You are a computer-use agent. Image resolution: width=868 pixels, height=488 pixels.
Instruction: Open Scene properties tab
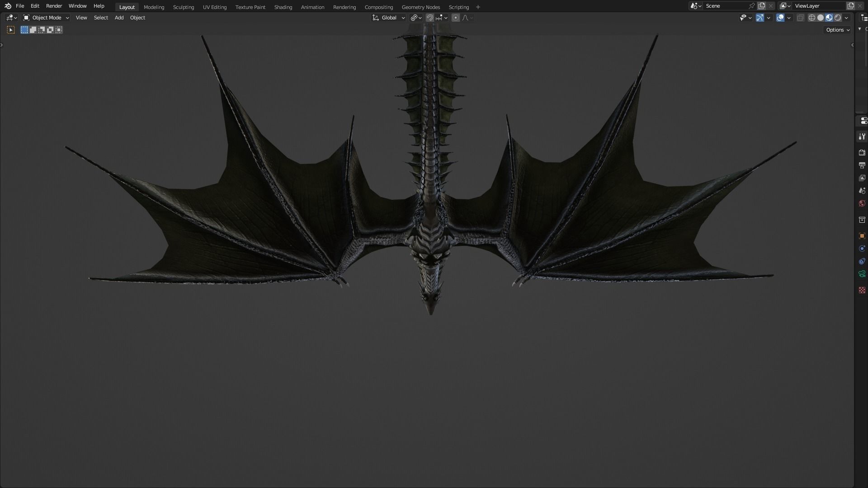coord(862,191)
